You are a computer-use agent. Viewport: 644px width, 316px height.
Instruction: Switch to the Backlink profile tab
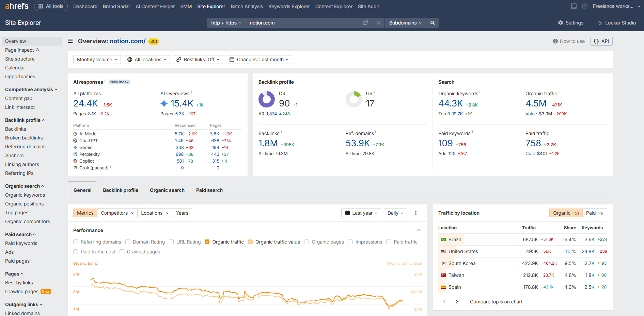click(x=121, y=190)
